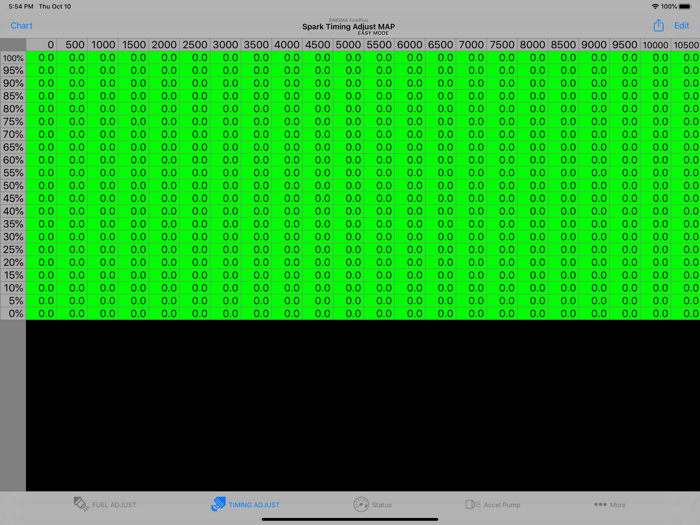Select cell at 30% row, 4500 RPM
This screenshot has height=525, width=700.
[x=318, y=237]
